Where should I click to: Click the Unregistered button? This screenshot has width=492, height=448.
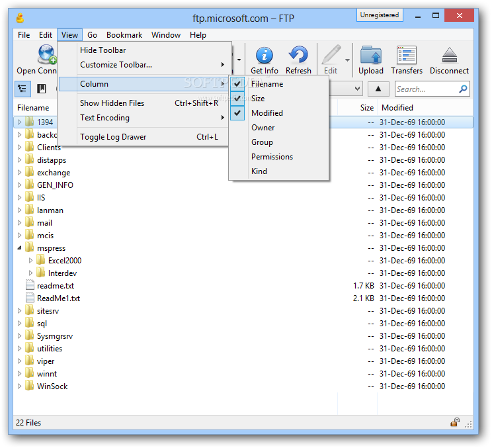[x=380, y=15]
